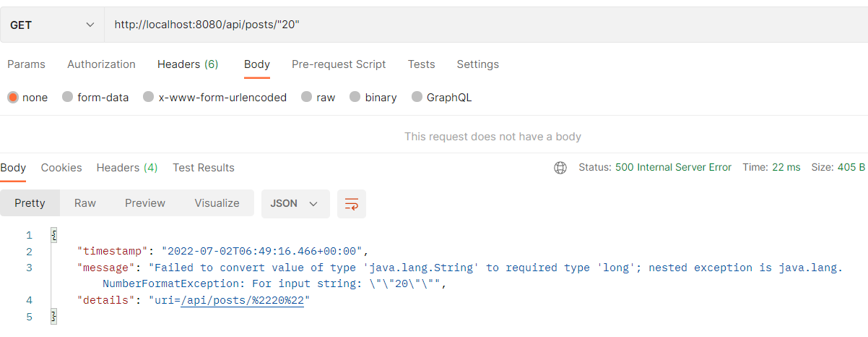Select the raw body type
The width and height of the screenshot is (868, 337).
click(307, 97)
